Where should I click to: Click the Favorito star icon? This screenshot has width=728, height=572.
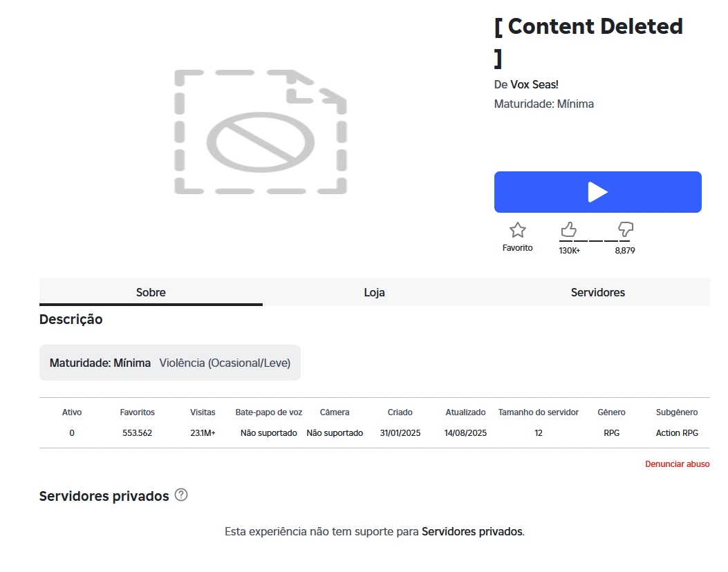tap(517, 230)
